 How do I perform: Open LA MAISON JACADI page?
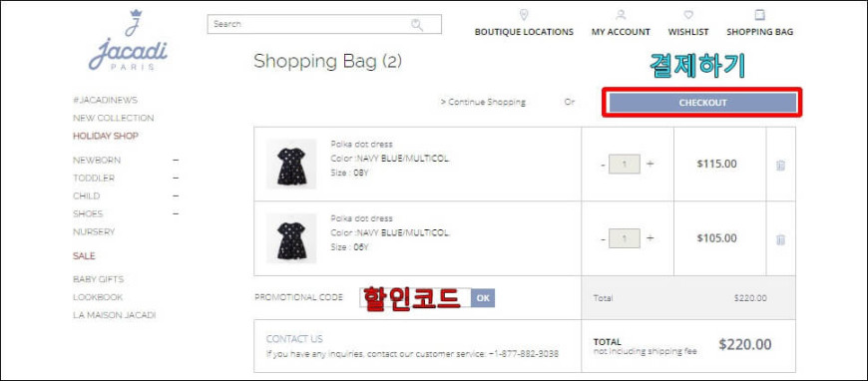(115, 315)
